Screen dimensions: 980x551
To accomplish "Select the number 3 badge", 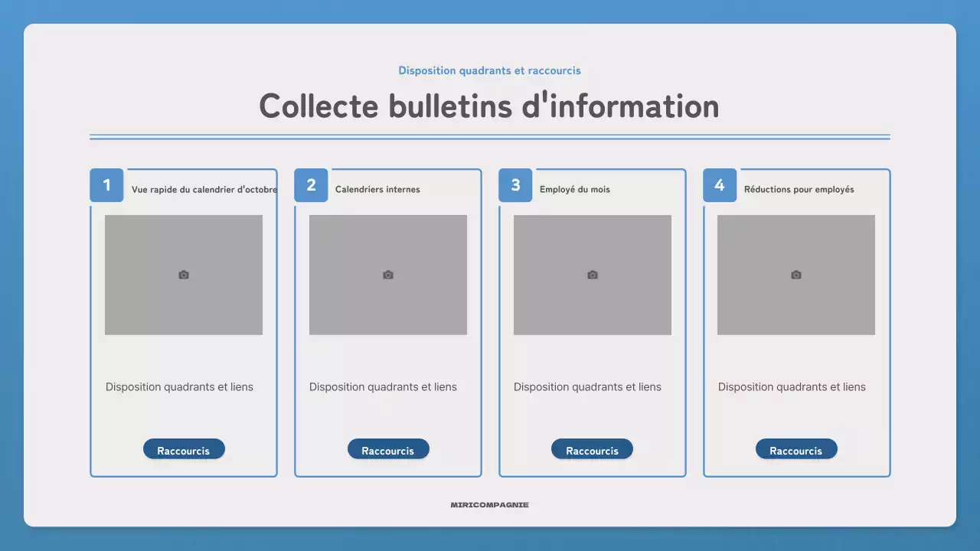I will click(514, 184).
